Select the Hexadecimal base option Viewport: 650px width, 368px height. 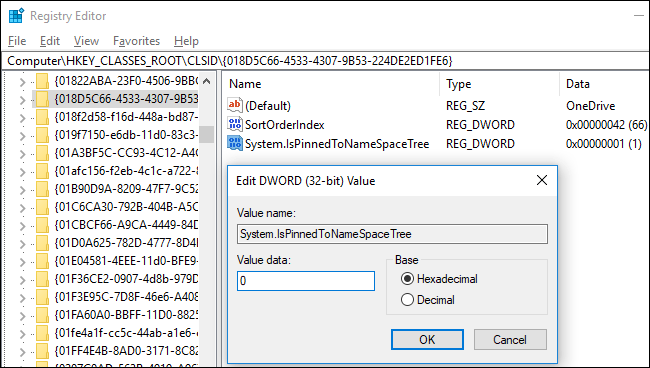[x=407, y=279]
